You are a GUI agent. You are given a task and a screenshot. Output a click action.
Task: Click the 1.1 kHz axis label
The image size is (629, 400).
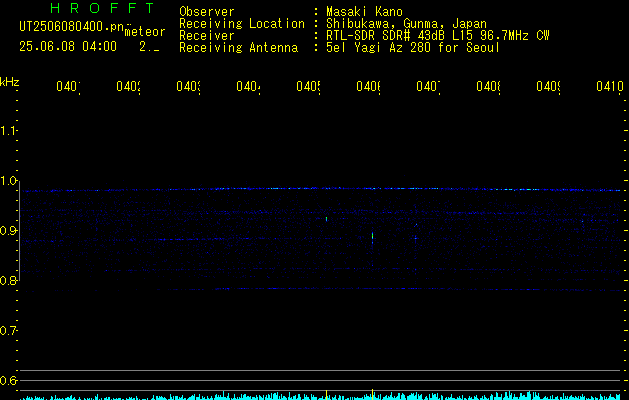click(x=8, y=130)
